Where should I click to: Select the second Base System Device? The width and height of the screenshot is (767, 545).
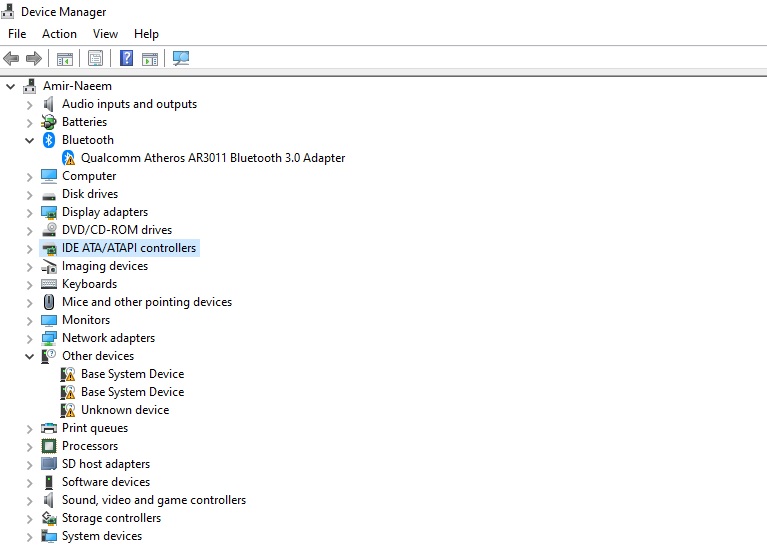[133, 392]
